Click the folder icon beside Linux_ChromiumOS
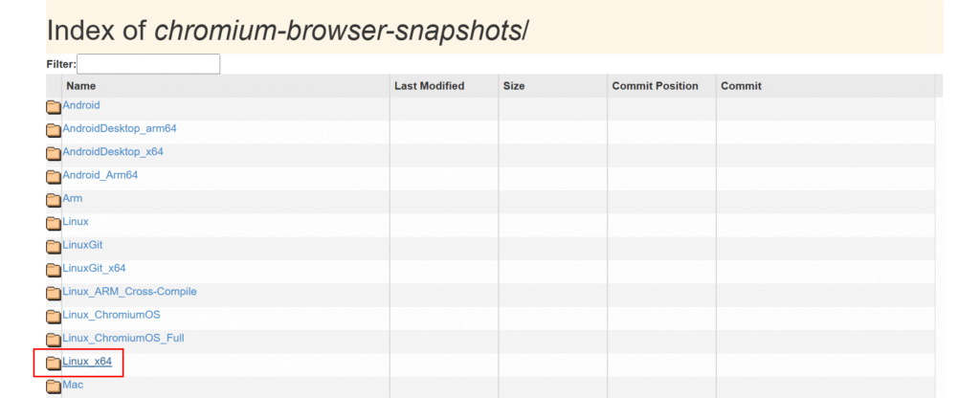Image resolution: width=980 pixels, height=398 pixels. 54,317
